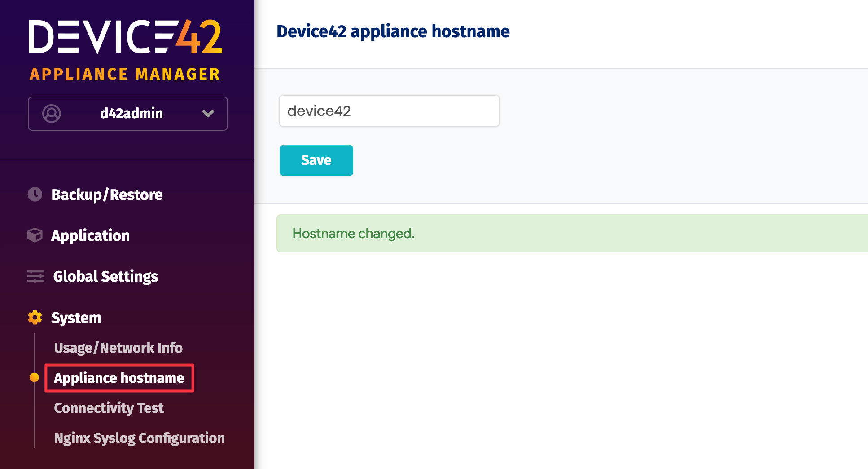Select the clock icon beside Backup/Restore
Image resolution: width=868 pixels, height=469 pixels.
click(35, 194)
